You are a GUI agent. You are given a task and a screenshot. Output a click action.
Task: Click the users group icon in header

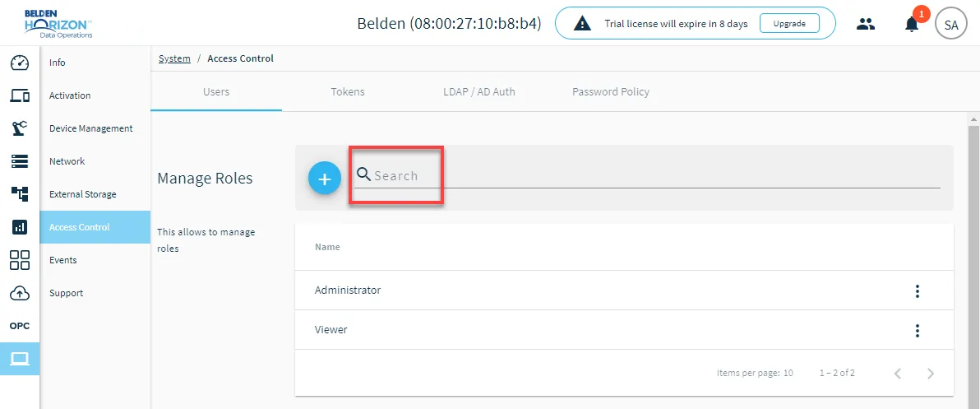(x=865, y=25)
